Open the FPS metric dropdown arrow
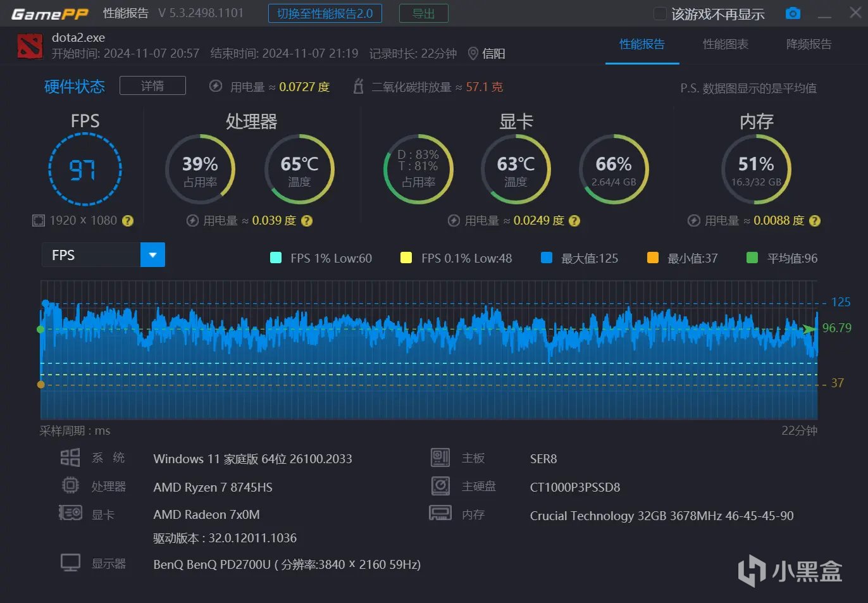This screenshot has height=603, width=868. [152, 255]
